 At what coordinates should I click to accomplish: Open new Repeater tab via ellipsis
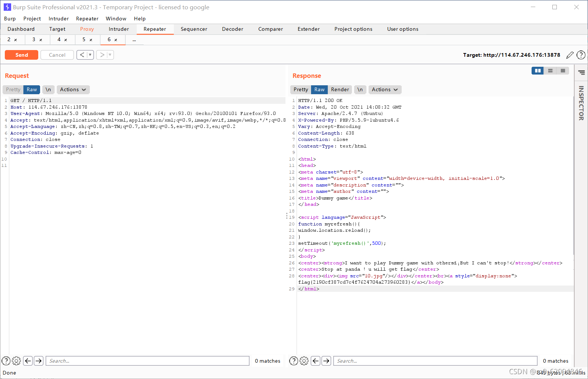coord(134,40)
